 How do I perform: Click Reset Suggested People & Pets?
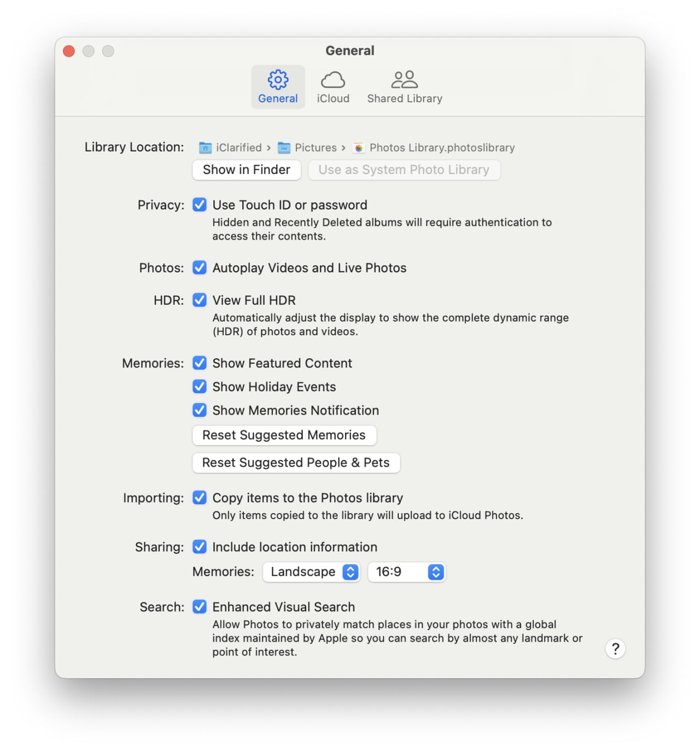click(x=296, y=463)
